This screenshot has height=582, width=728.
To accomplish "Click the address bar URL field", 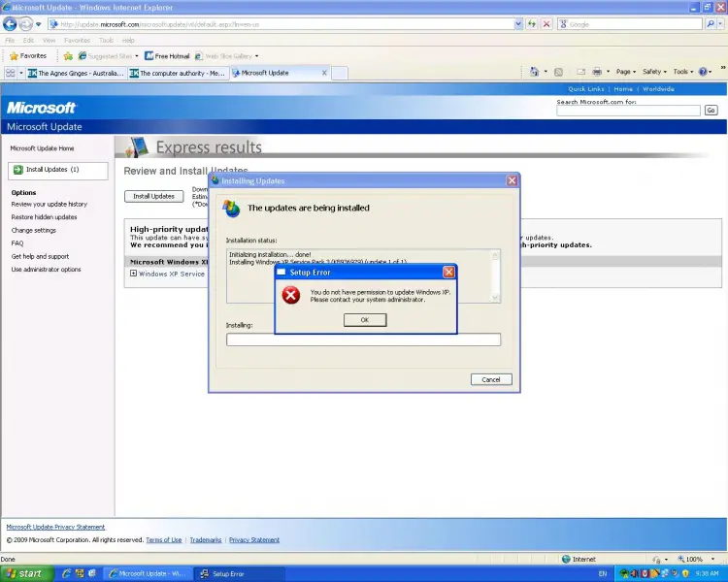I will coord(281,24).
